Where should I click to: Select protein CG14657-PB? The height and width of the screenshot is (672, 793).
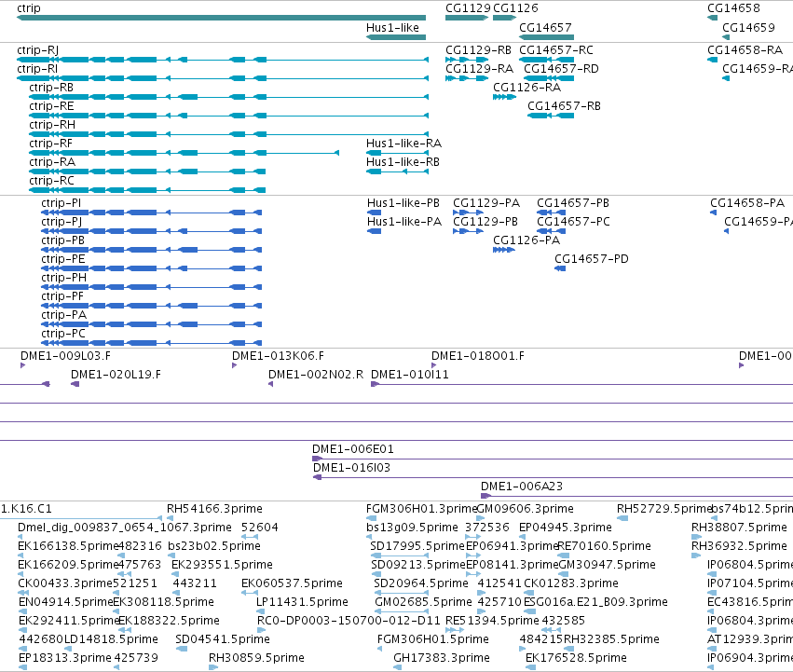573,203
